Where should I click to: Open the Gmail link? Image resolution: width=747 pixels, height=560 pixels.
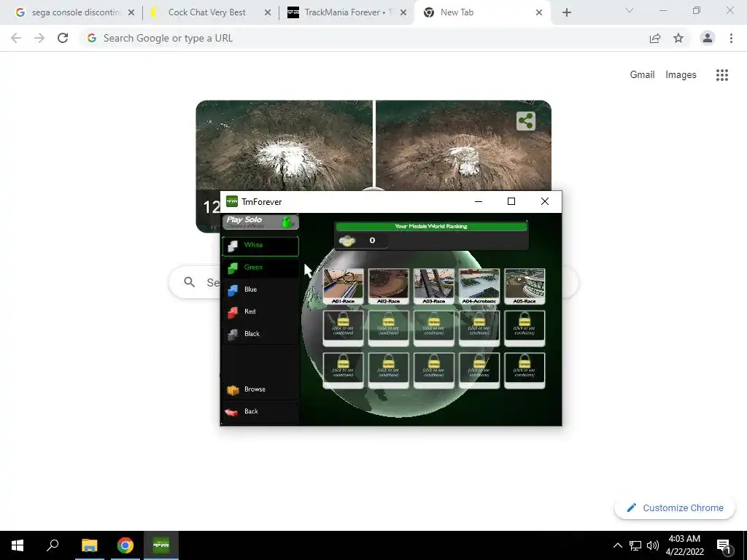(642, 75)
